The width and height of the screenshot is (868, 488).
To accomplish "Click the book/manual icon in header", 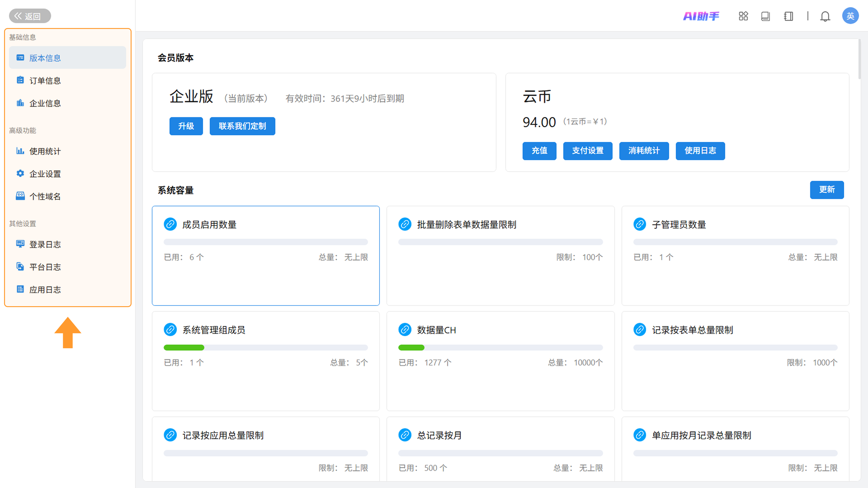I will click(x=765, y=16).
